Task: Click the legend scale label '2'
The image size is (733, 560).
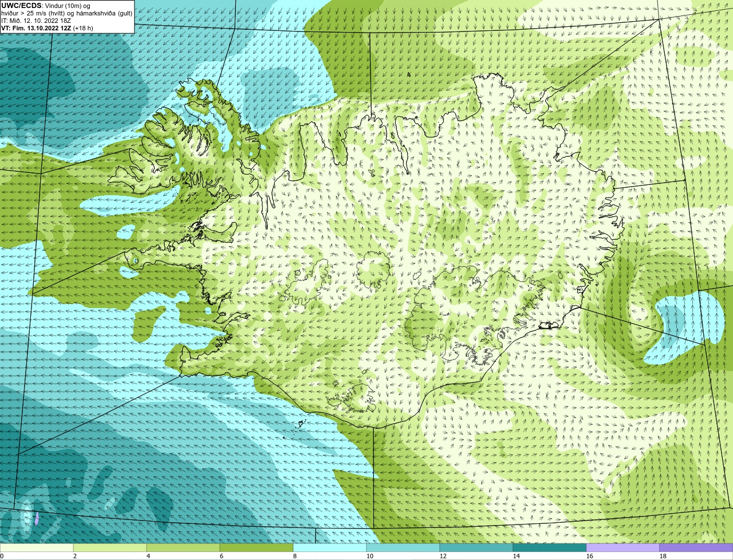Action: click(x=75, y=556)
